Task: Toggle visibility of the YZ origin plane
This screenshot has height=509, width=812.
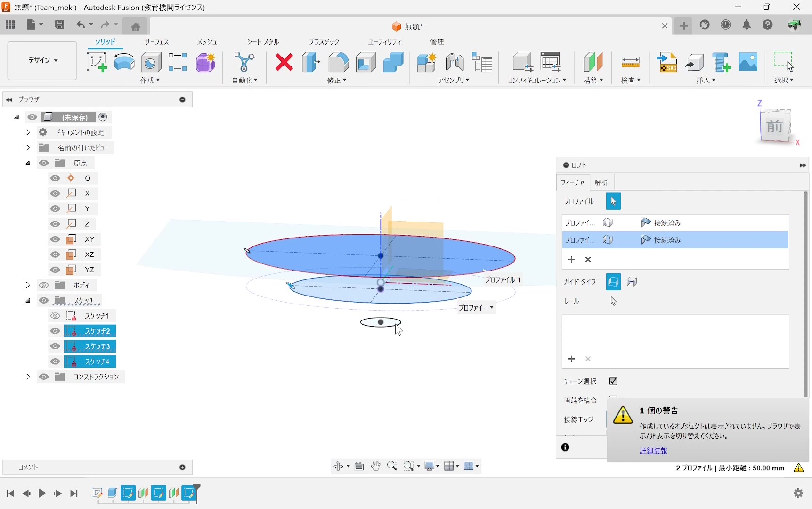Action: 55,270
